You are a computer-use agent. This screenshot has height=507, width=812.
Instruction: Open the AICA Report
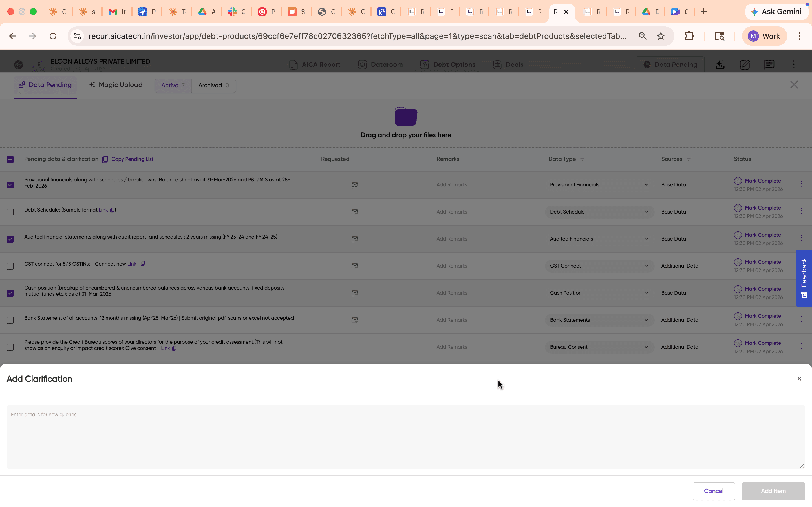[x=321, y=65]
